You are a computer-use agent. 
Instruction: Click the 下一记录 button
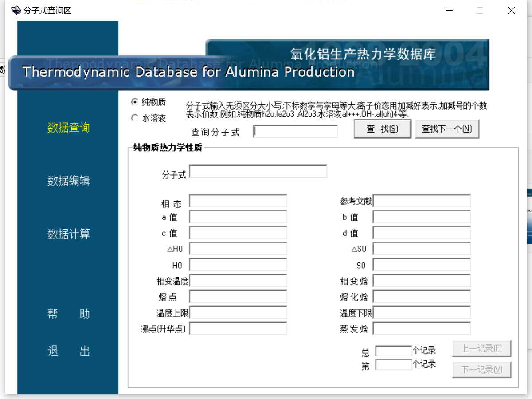(481, 370)
